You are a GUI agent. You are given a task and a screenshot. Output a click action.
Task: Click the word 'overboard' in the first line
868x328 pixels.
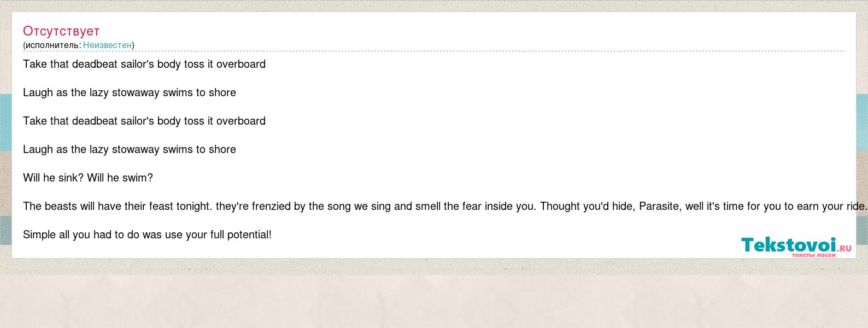(x=241, y=64)
